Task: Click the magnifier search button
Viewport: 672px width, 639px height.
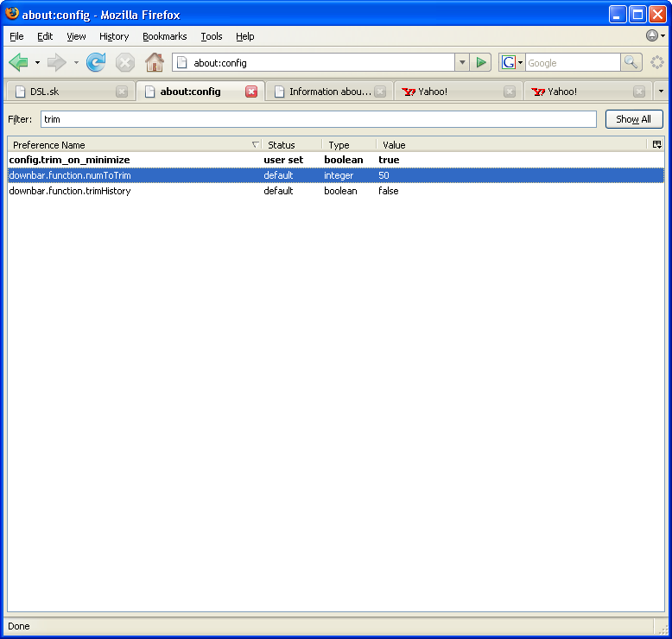Action: 631,62
